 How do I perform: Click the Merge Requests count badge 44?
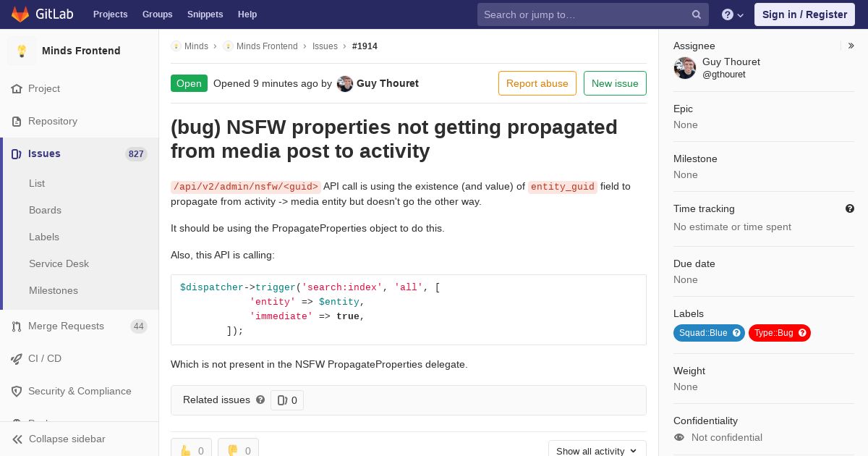139,326
